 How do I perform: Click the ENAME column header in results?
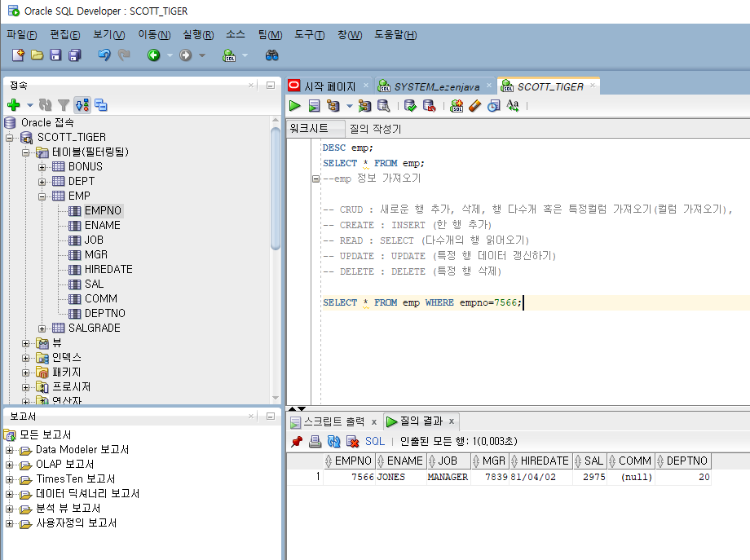[400, 461]
